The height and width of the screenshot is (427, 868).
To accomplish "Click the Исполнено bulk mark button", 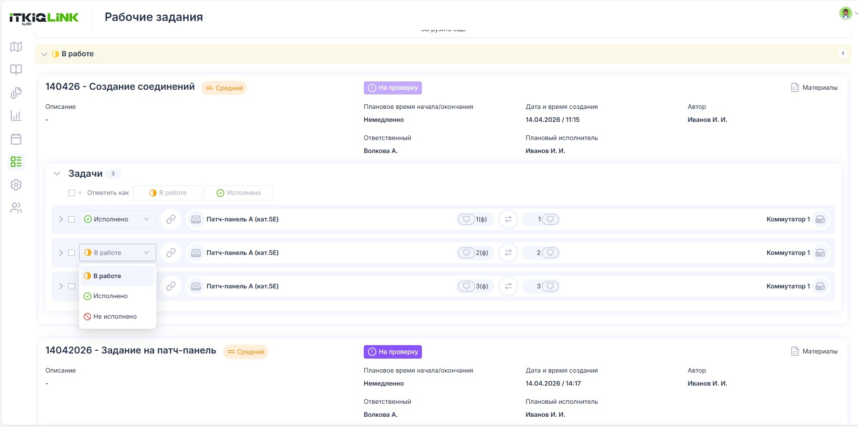I will click(239, 193).
